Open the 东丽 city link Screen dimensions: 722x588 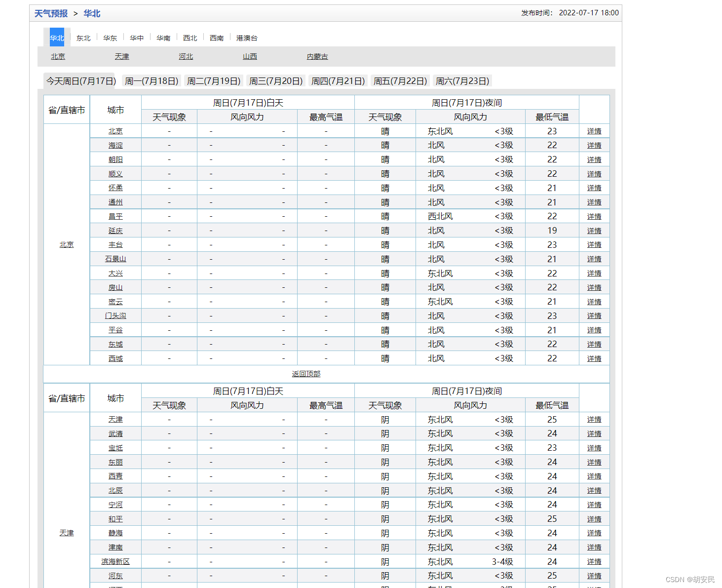coord(115,463)
